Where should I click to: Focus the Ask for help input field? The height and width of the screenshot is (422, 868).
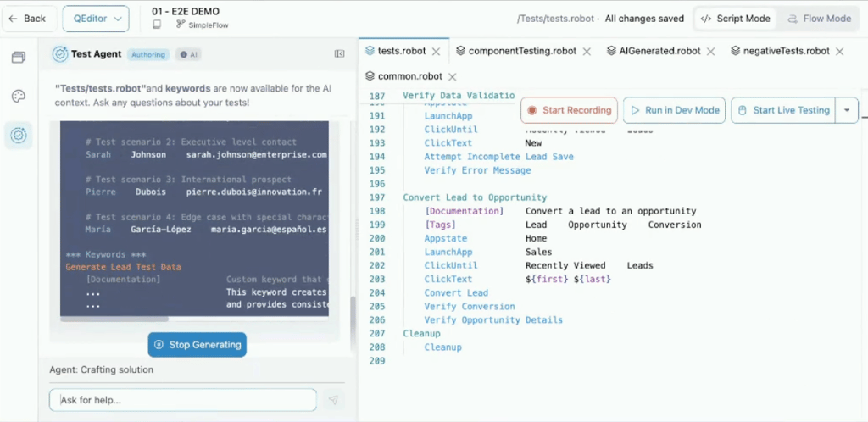click(x=183, y=400)
